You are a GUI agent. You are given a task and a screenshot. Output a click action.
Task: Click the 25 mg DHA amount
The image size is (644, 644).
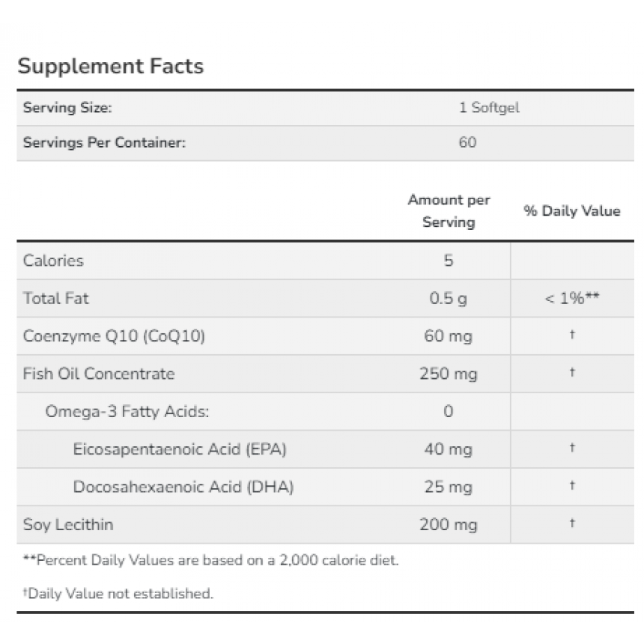pos(448,487)
